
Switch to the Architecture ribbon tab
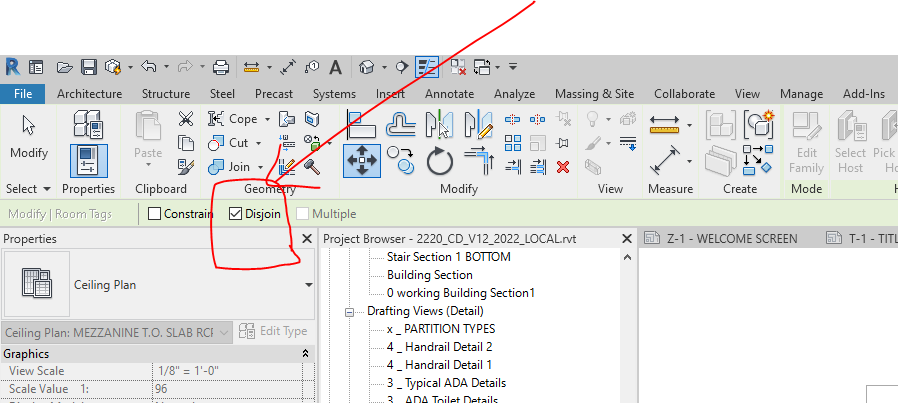(x=89, y=94)
